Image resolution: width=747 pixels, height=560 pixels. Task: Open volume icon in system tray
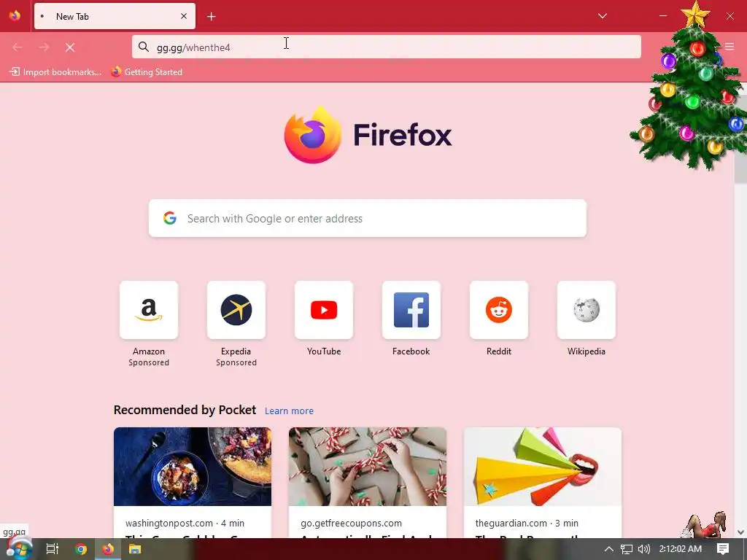tap(643, 549)
